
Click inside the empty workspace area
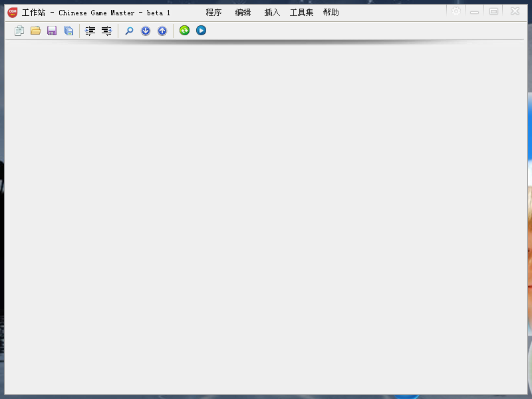(x=266, y=217)
